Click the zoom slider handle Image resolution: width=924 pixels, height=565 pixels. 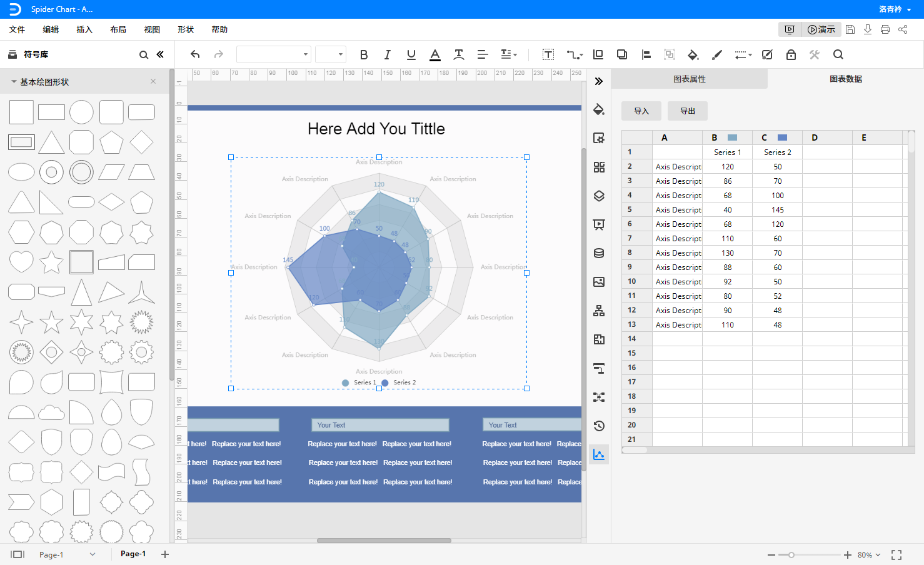[x=791, y=554]
